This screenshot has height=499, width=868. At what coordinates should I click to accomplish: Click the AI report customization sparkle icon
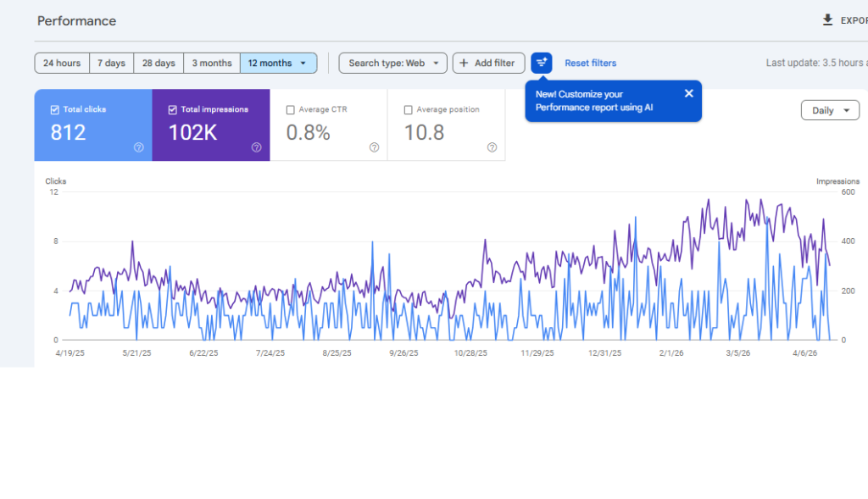pos(542,63)
